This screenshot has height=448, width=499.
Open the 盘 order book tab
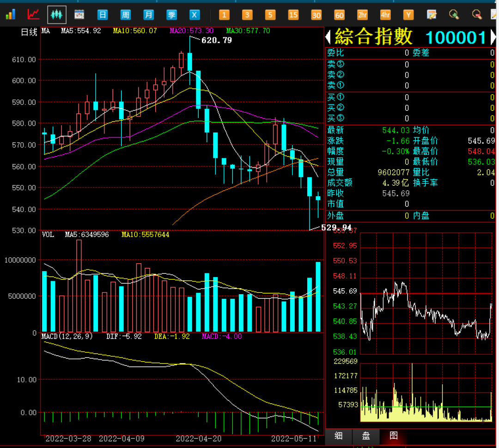[x=366, y=436]
